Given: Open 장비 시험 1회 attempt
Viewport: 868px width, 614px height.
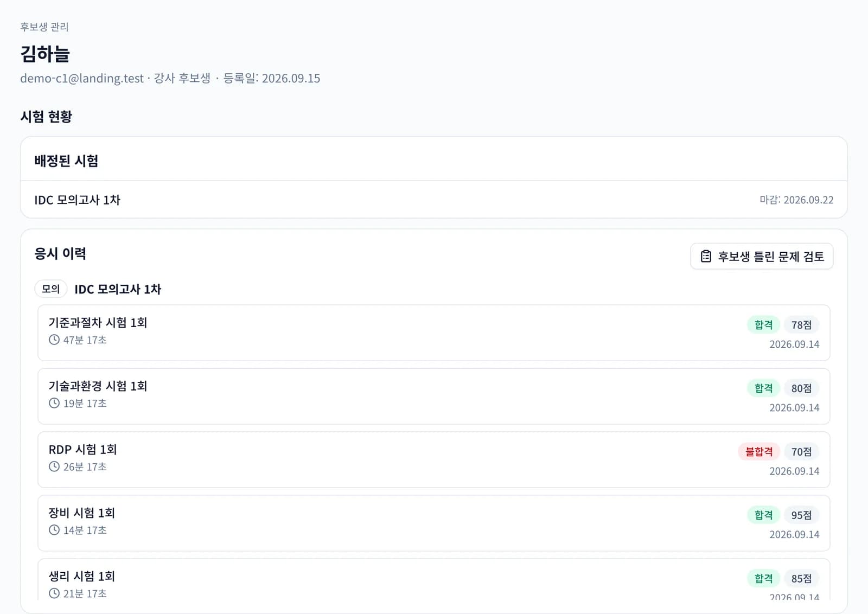Looking at the screenshot, I should [434, 523].
